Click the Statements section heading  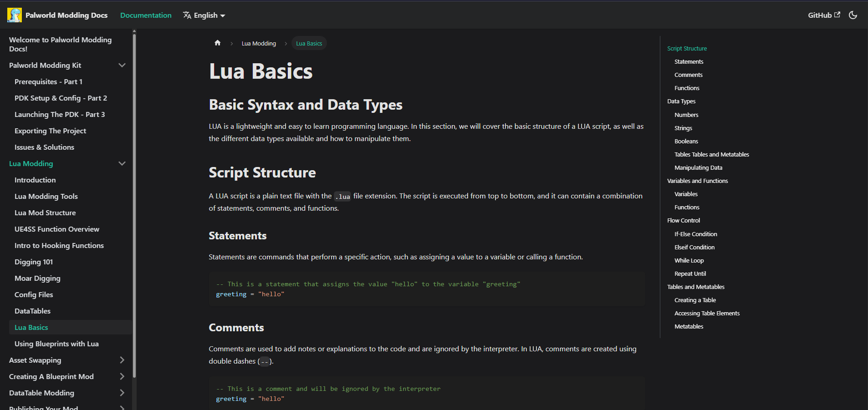tap(238, 236)
